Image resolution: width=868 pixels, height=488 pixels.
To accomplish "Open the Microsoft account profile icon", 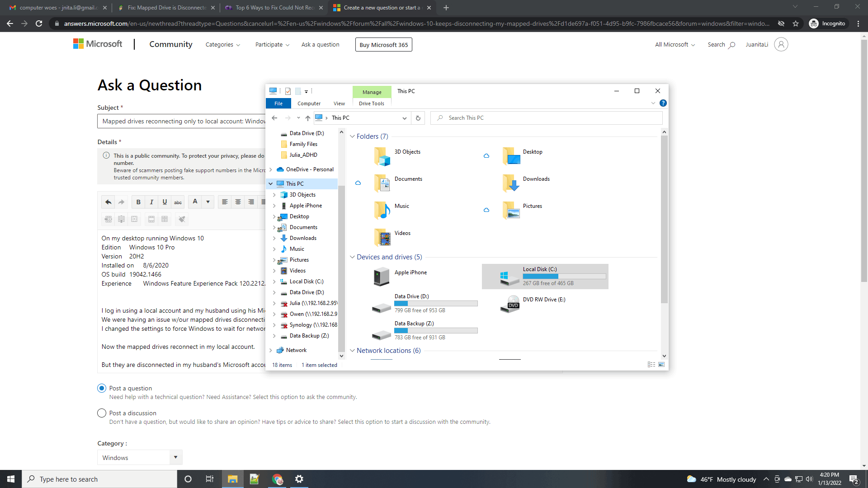I will (x=781, y=44).
